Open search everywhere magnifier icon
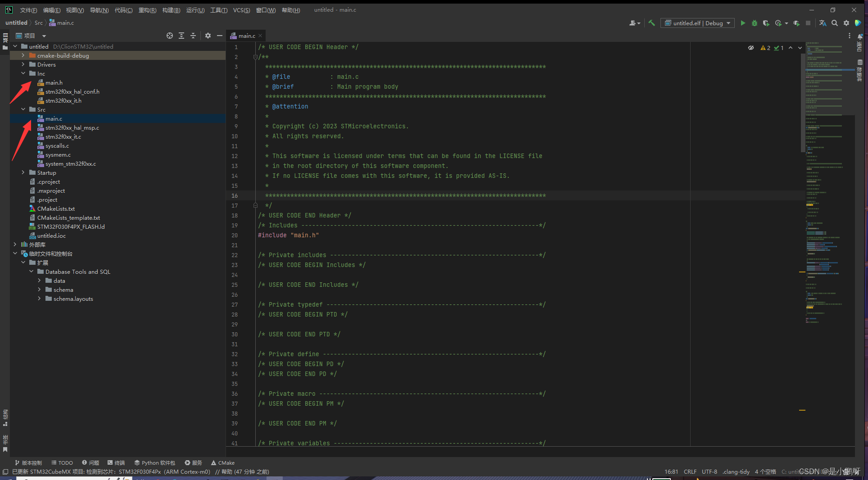 [835, 23]
